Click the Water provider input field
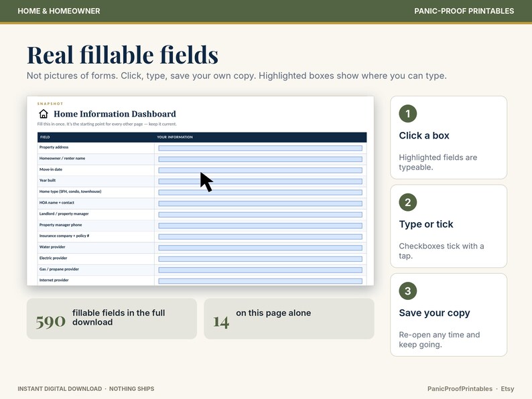Screen dimensions: 532x399 point(260,248)
